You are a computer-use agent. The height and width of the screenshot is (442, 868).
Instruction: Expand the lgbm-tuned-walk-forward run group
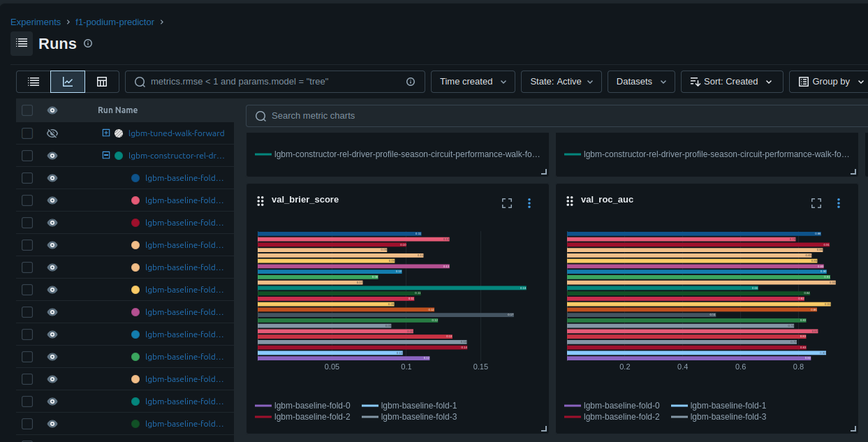[106, 133]
